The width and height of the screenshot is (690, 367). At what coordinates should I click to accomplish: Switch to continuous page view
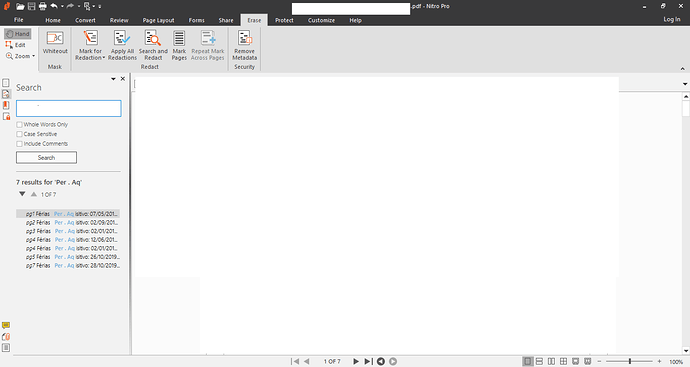[x=539, y=361]
